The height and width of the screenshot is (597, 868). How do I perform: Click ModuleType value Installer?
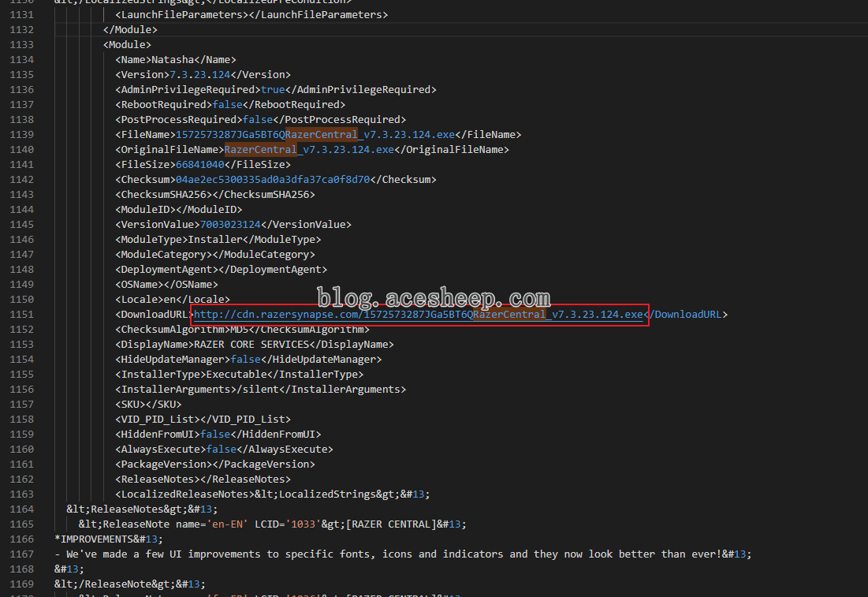(214, 239)
